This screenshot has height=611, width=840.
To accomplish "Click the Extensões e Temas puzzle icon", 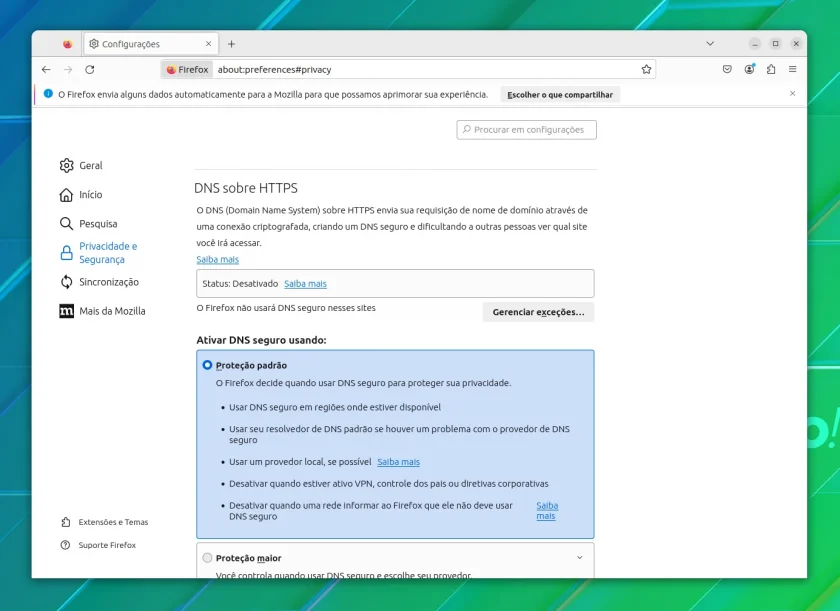I will [65, 522].
